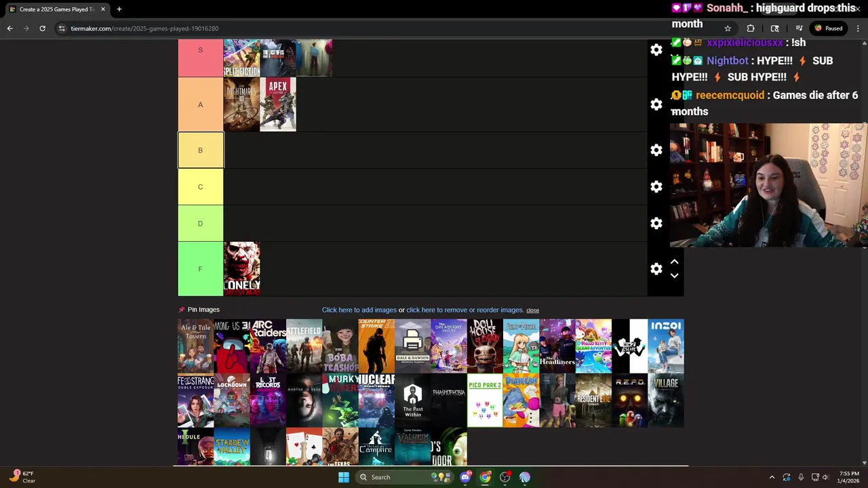Pick the R.E.P.O. thumbnail

click(629, 401)
